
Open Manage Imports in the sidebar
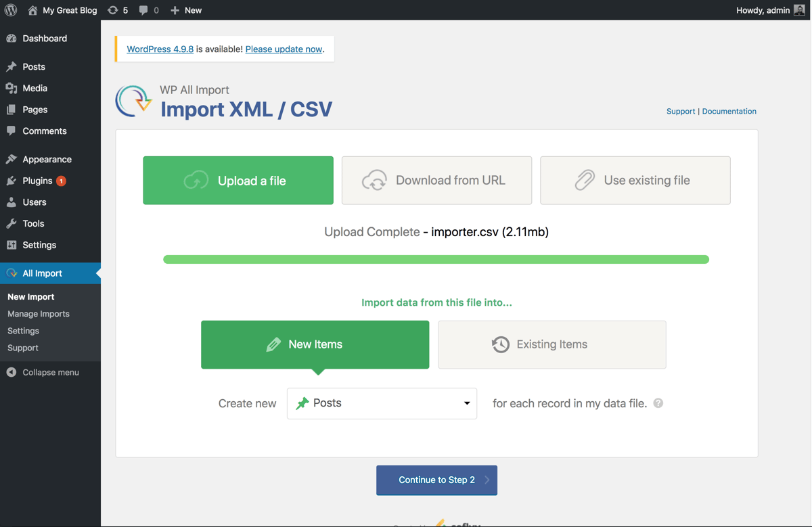38,313
